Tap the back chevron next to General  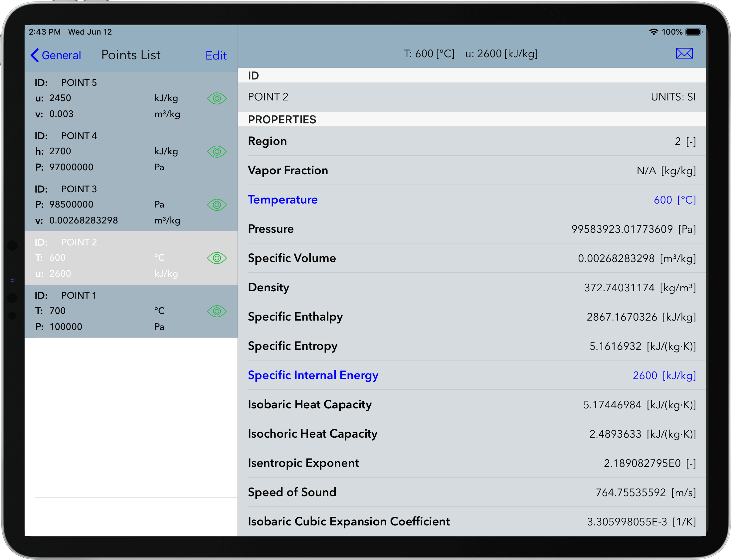click(35, 55)
